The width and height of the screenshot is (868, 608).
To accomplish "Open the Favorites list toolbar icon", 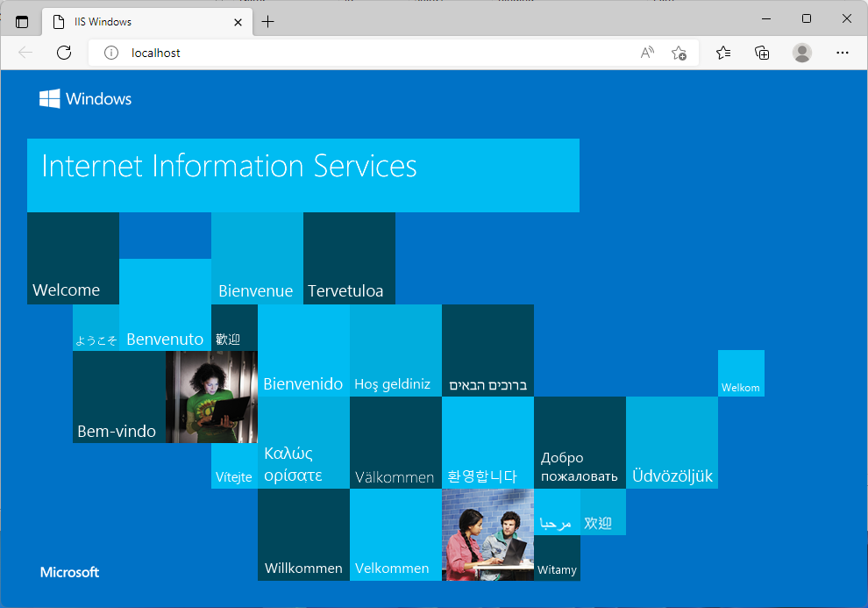I will [723, 53].
